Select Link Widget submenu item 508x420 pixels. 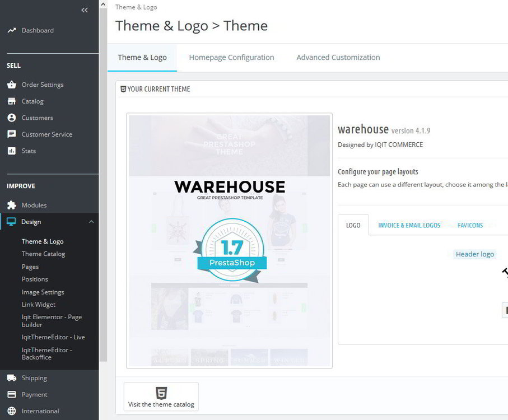coord(39,305)
